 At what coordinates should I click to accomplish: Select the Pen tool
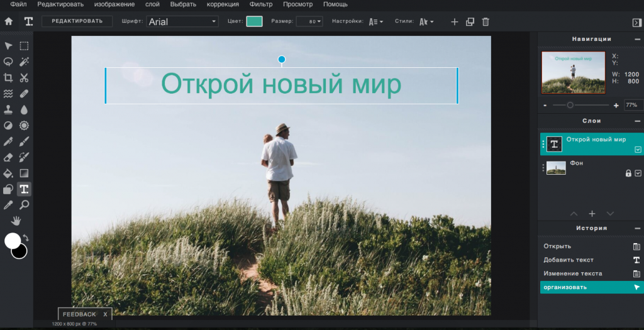tap(8, 141)
